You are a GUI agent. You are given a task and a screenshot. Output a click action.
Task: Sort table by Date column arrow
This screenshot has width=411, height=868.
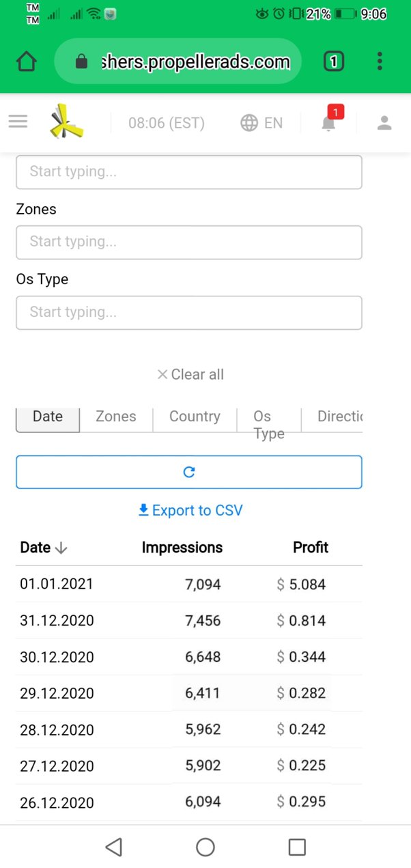tap(61, 548)
